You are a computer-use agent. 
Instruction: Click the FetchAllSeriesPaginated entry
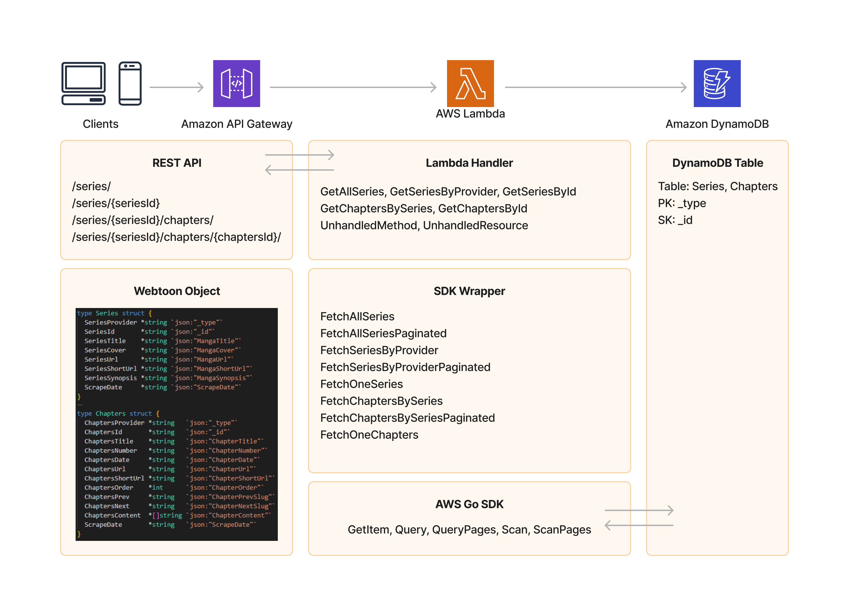pos(383,333)
